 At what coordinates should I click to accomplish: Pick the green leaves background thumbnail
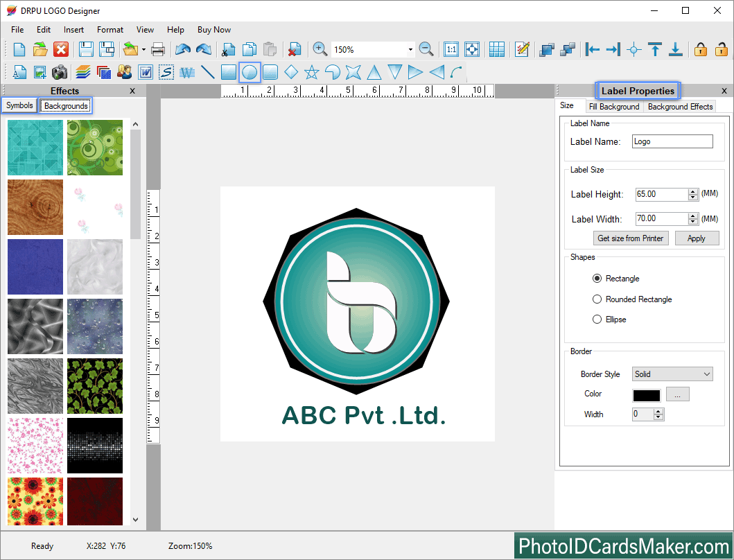pos(95,386)
